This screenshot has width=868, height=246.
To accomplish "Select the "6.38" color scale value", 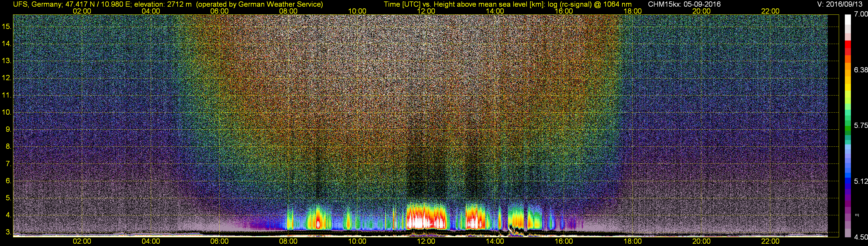I will coord(860,70).
